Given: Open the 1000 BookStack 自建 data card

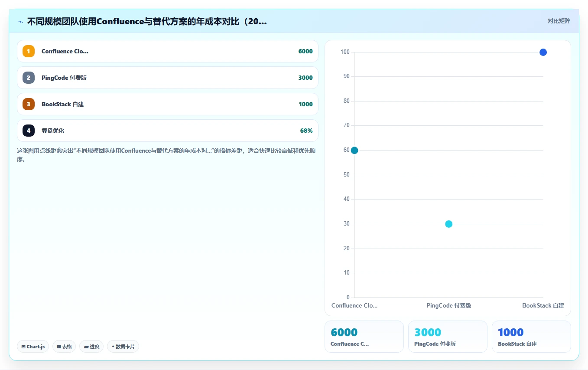Looking at the screenshot, I should click(531, 337).
